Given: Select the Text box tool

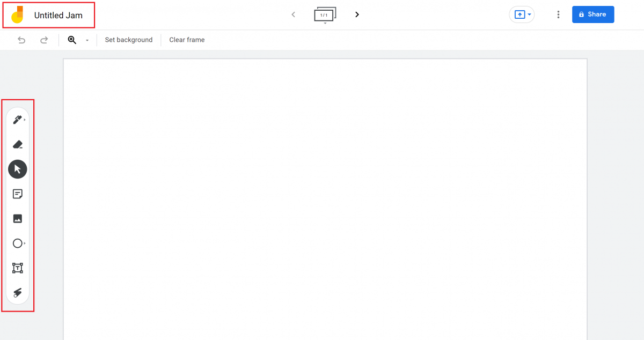Looking at the screenshot, I should 18,268.
